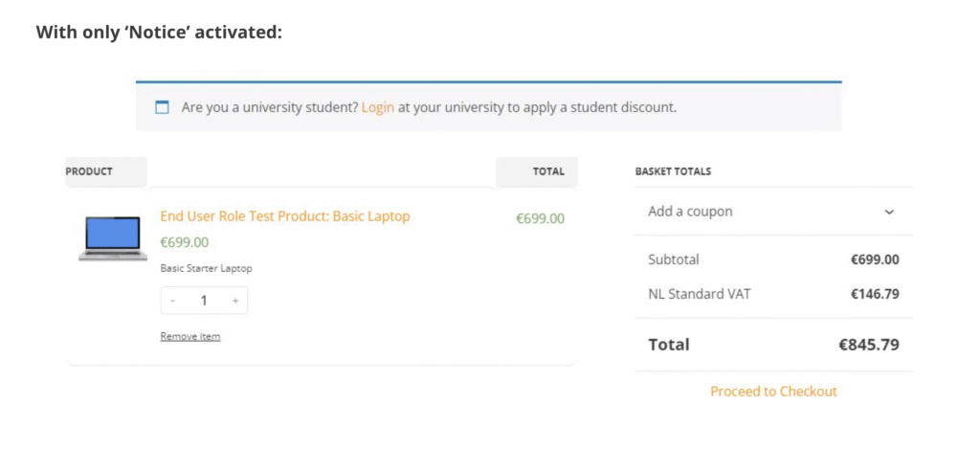This screenshot has height=450, width=980.
Task: Click the notice icon beside student message
Action: [162, 107]
